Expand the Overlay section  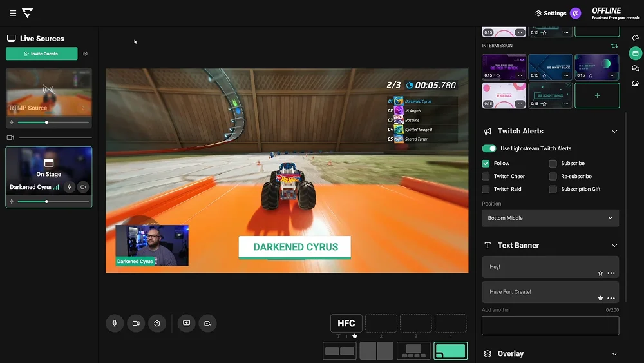[614, 354]
